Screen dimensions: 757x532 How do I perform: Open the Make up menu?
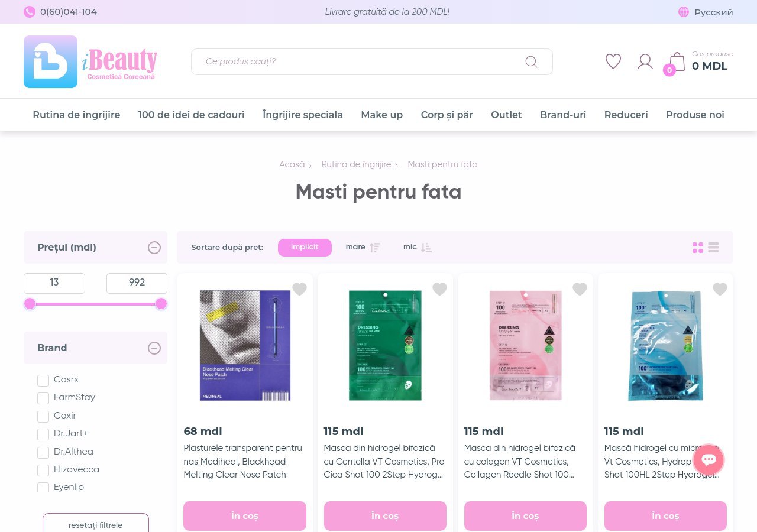click(382, 115)
